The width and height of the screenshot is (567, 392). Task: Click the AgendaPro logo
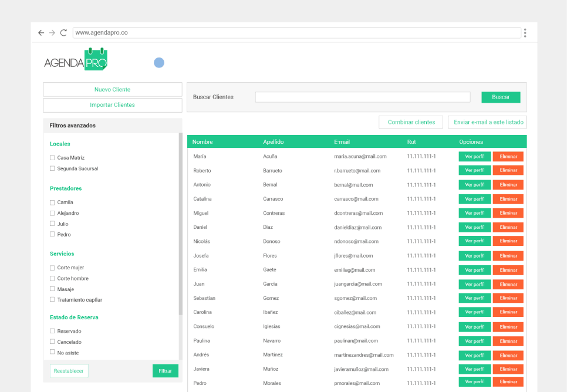(76, 59)
